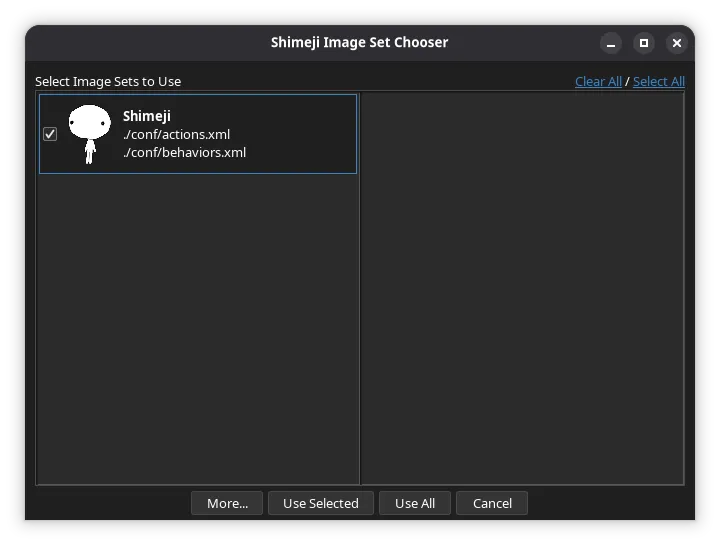Viewport: 720px width, 545px height.
Task: Click the ./conf/actions.xml path text
Action: tap(176, 135)
